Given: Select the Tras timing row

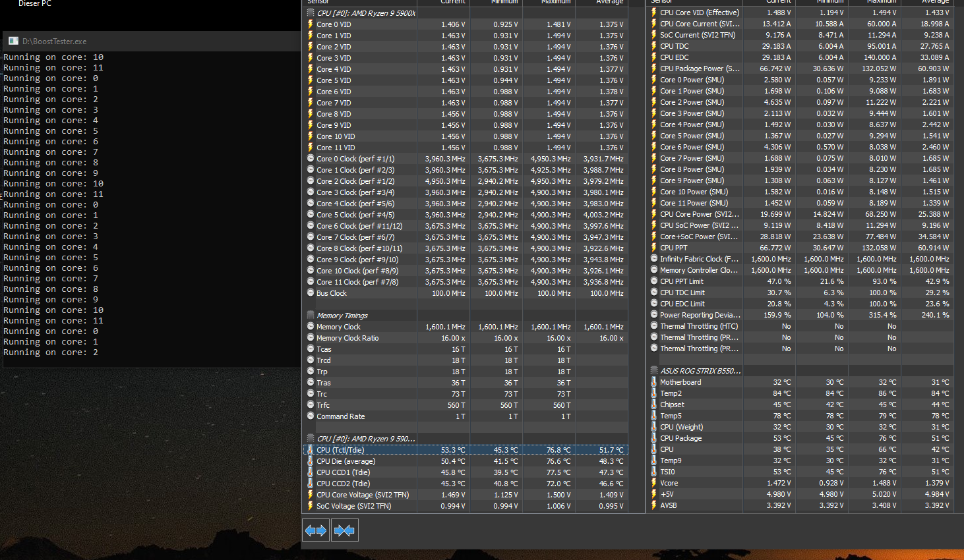Looking at the screenshot, I should tap(466, 383).
